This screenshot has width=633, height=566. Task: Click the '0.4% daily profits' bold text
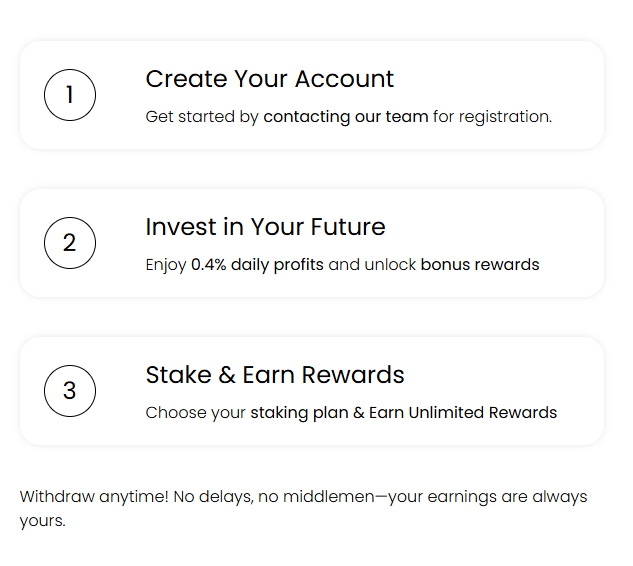pos(257,265)
